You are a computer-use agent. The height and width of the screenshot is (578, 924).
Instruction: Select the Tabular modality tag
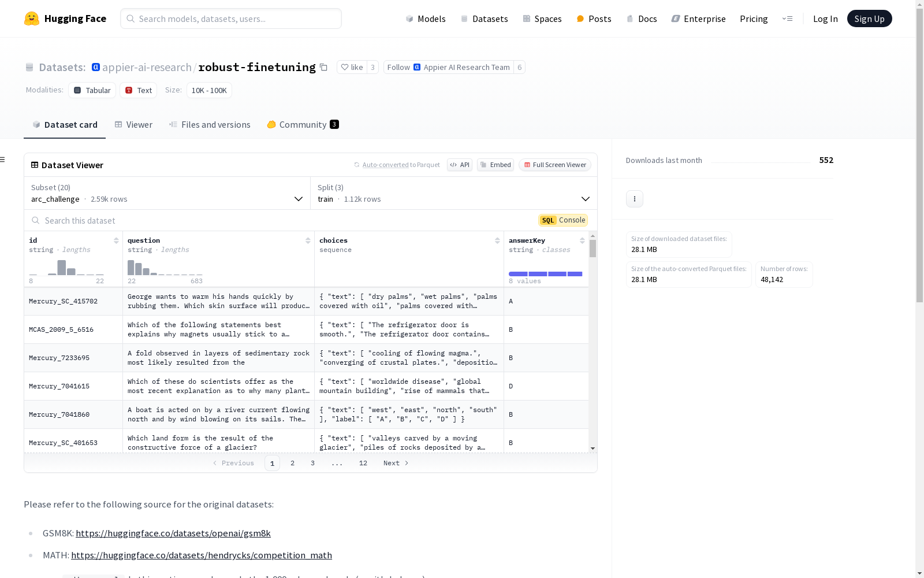pyautogui.click(x=92, y=90)
